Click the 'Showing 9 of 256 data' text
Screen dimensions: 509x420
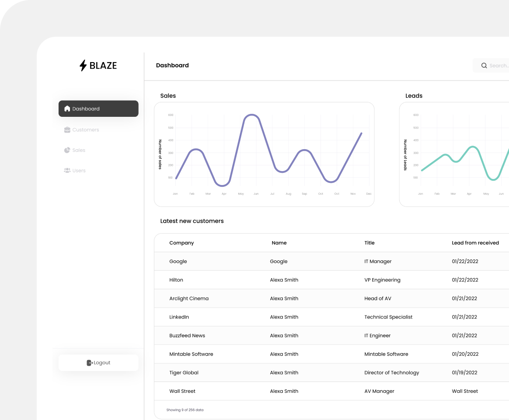click(185, 410)
